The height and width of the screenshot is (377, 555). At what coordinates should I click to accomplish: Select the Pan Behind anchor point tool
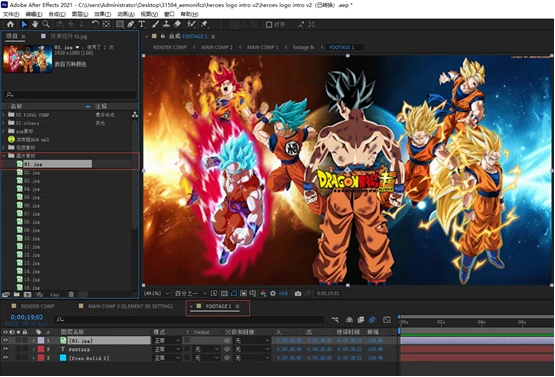click(106, 24)
